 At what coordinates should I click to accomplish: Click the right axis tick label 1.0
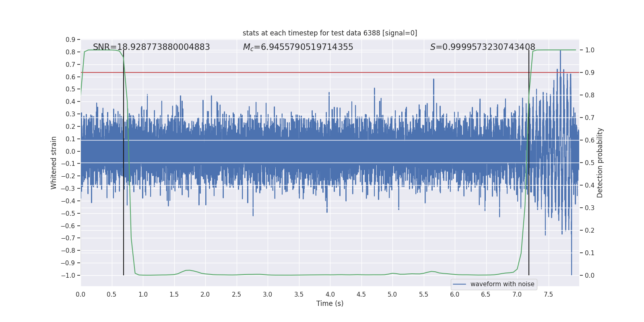coord(590,50)
